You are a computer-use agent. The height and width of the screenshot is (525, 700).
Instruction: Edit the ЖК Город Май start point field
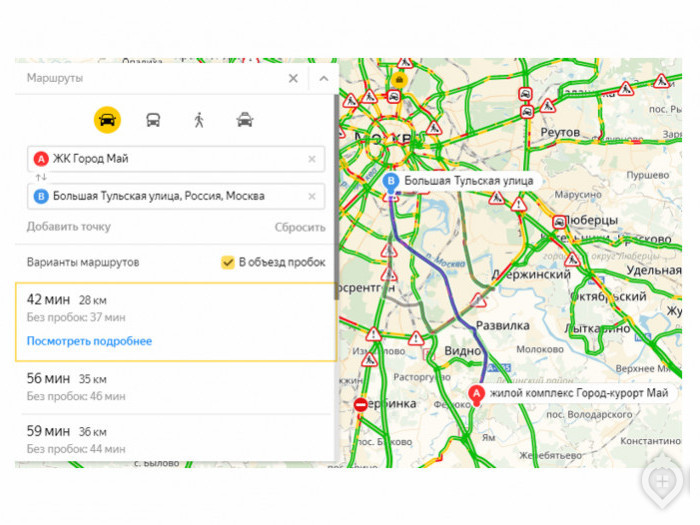(170, 159)
